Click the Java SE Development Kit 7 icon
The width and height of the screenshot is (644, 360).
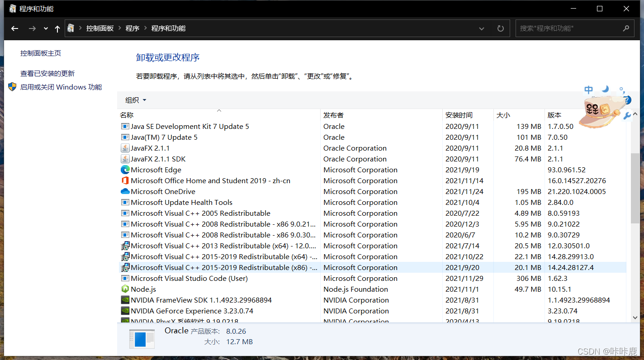click(x=125, y=127)
